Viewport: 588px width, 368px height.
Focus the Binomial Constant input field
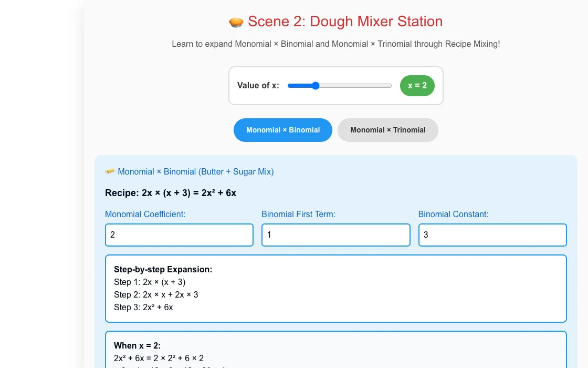[492, 235]
